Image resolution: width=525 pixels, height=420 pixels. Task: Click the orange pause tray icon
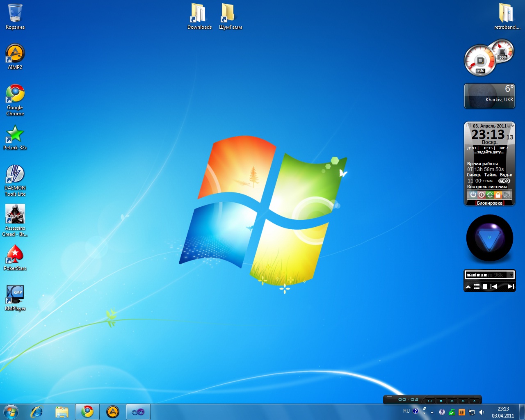pyautogui.click(x=462, y=412)
